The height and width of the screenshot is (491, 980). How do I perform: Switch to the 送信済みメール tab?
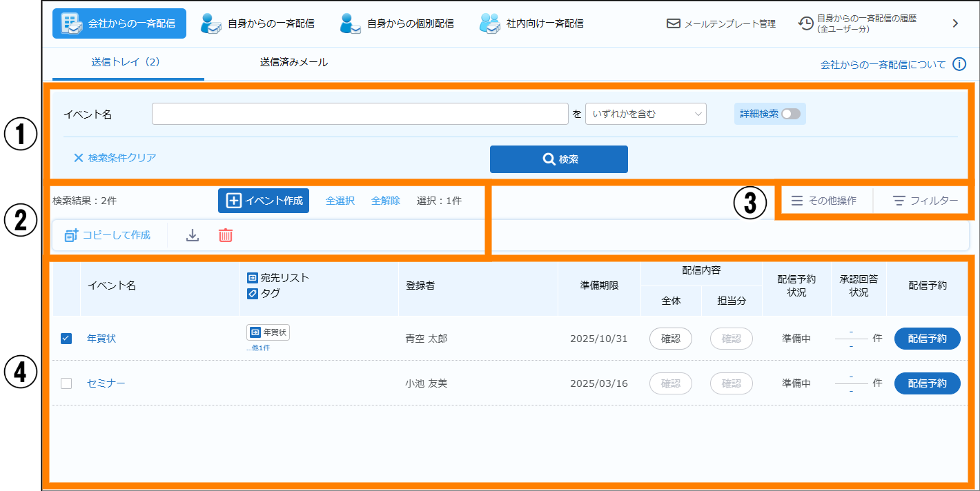point(294,62)
